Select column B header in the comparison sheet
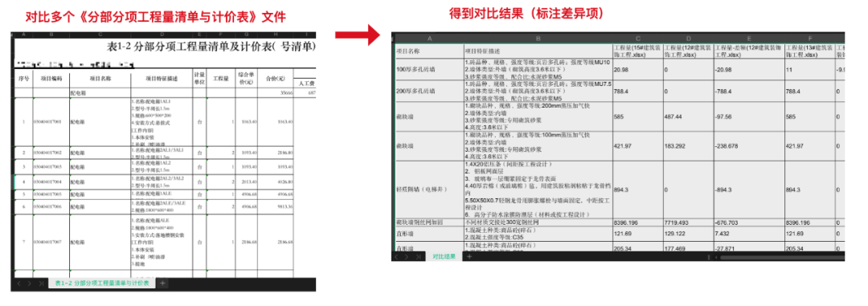The image size is (868, 306). 538,39
